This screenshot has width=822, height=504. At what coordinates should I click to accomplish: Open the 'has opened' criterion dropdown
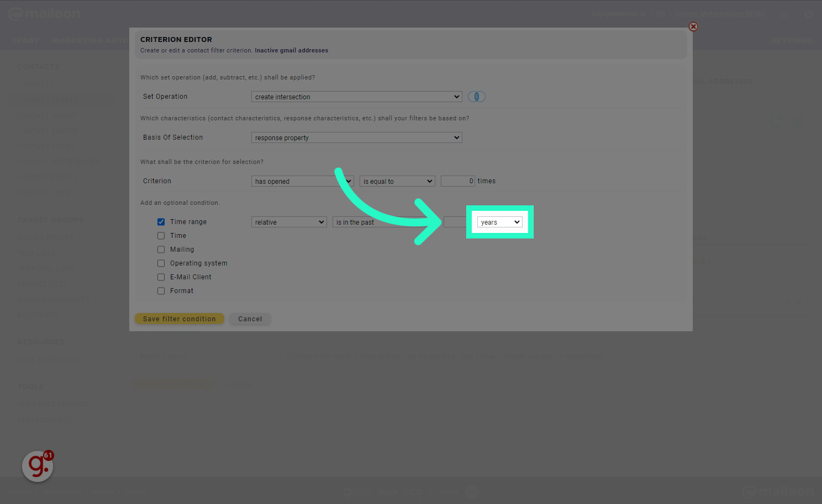pyautogui.click(x=302, y=181)
